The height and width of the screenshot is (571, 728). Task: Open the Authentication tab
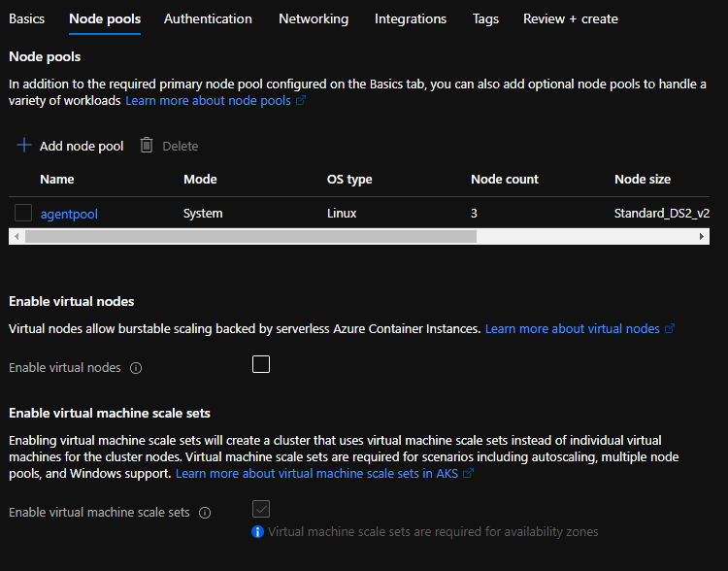tap(208, 18)
